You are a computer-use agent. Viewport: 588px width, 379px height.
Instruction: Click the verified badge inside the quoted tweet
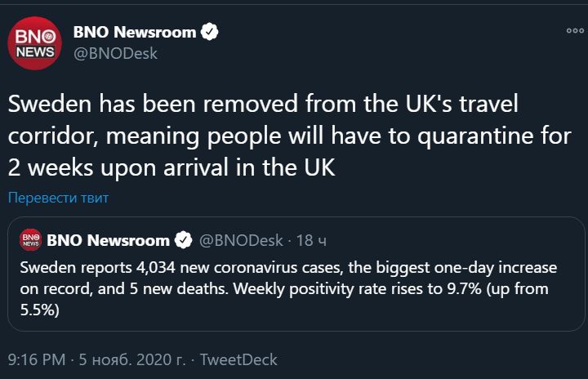(x=185, y=240)
